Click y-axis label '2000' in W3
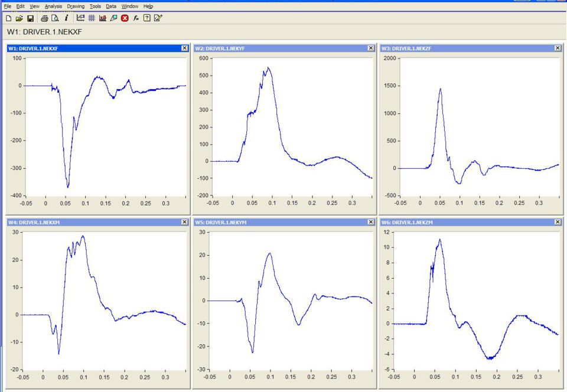 tap(390, 58)
